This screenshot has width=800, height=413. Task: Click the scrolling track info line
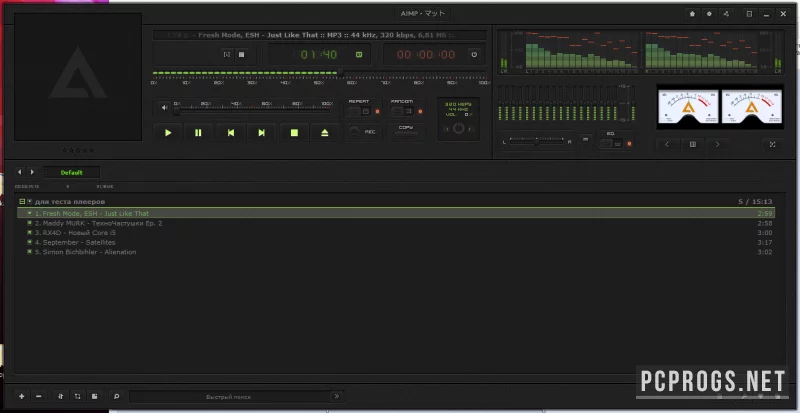point(319,35)
